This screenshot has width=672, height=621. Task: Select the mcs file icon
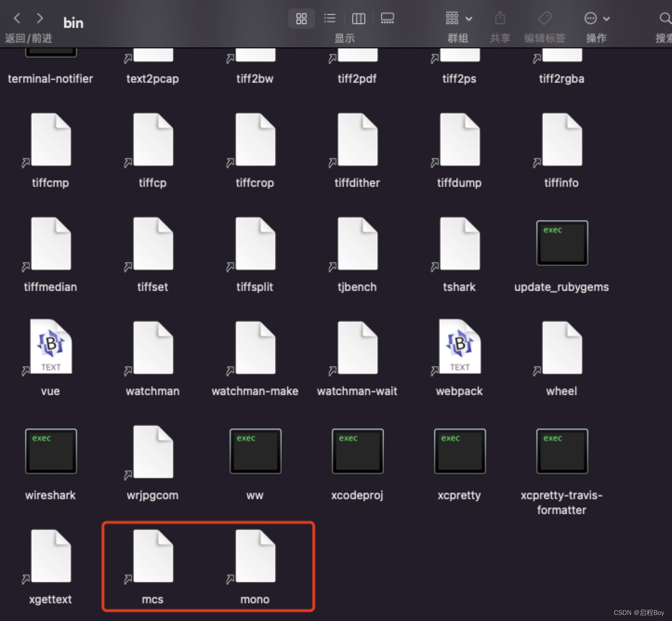tap(153, 556)
